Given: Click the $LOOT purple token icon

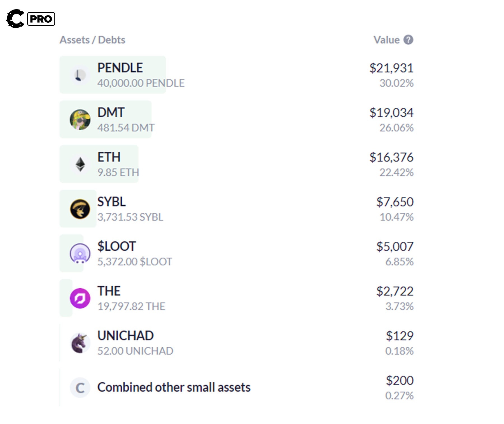Looking at the screenshot, I should pos(80,254).
